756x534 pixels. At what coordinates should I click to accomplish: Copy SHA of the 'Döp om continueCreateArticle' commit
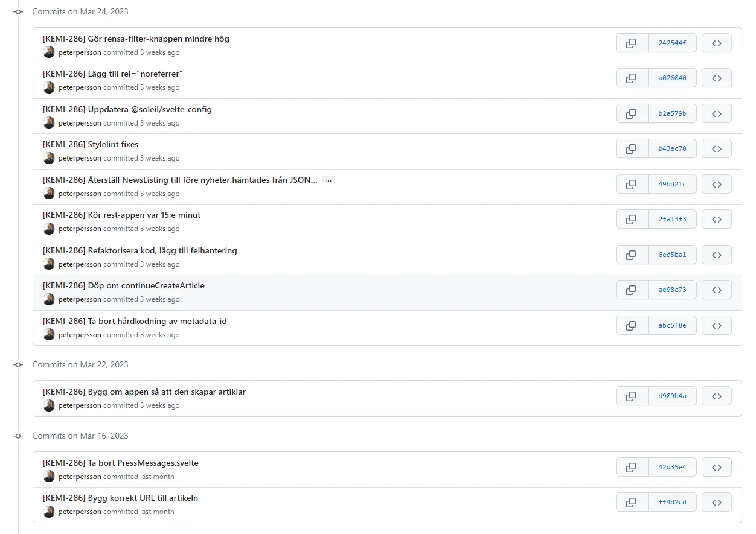(632, 290)
